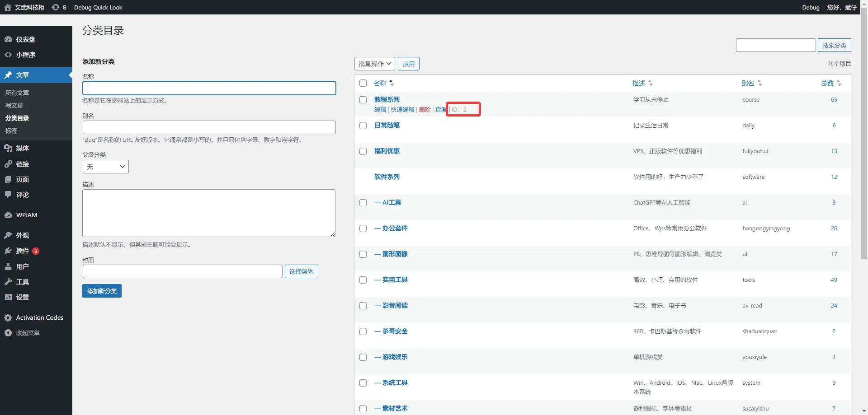Image resolution: width=868 pixels, height=415 pixels.
Task: Click 删除 under 教程系列
Action: [425, 110]
